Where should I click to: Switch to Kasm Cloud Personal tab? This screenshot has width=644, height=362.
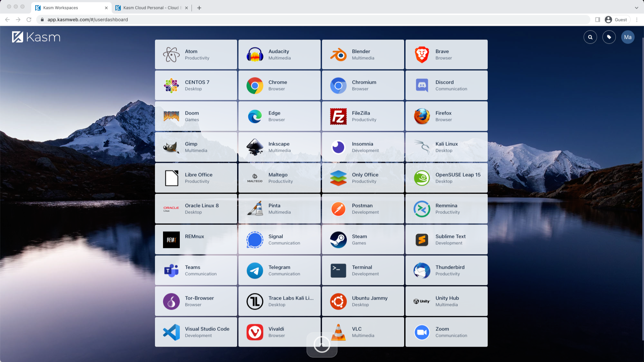point(150,8)
